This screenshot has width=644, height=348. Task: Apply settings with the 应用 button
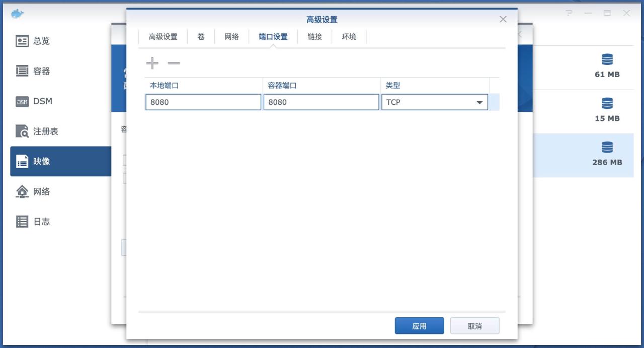[x=419, y=325]
